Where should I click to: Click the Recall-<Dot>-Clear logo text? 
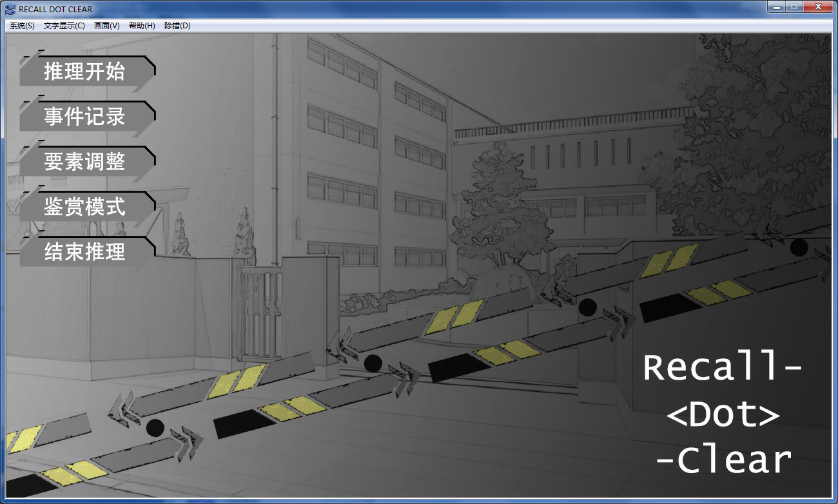(723, 413)
